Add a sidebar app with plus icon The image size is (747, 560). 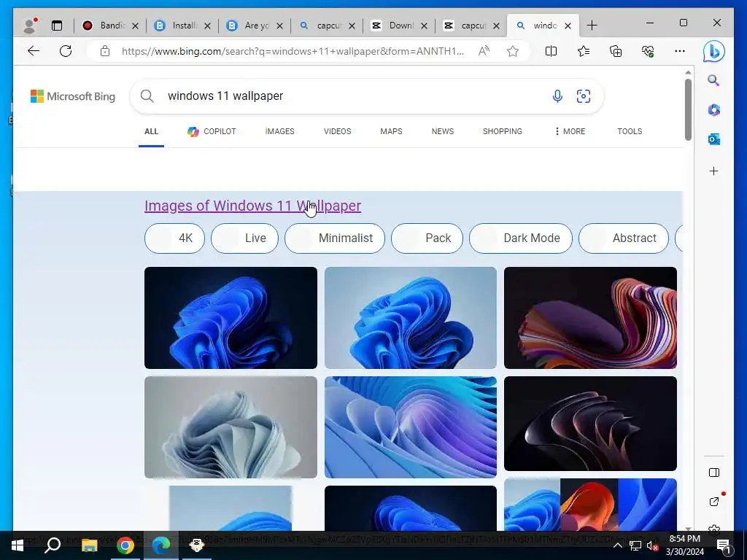coord(713,171)
